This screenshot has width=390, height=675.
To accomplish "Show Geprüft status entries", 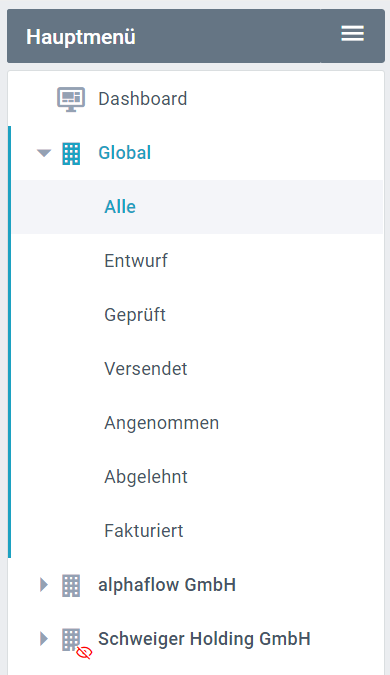I will [135, 315].
